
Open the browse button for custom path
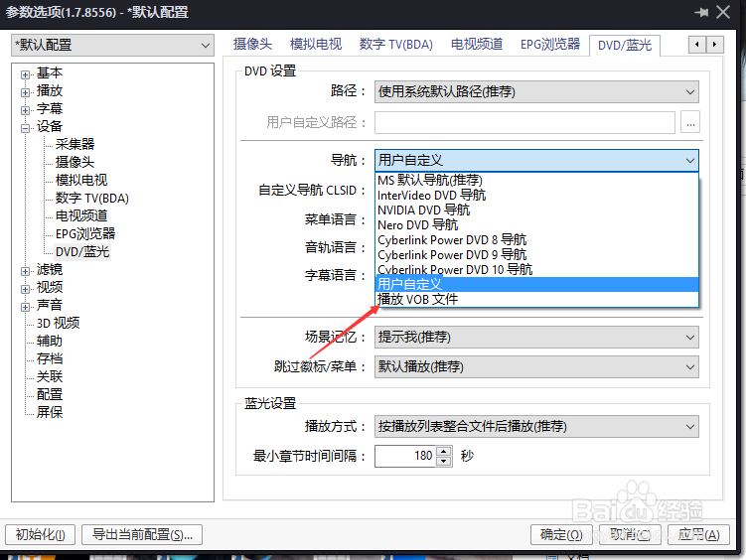(x=689, y=123)
